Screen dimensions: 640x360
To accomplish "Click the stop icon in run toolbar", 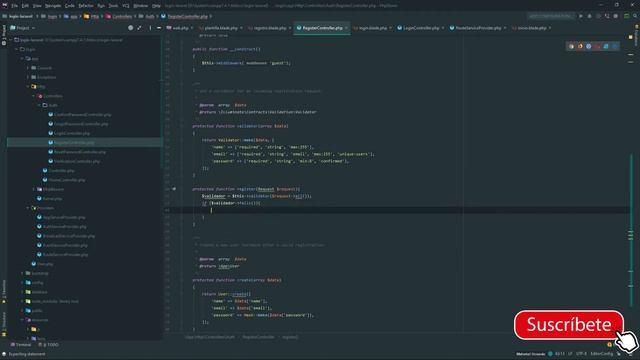I will click(616, 16).
